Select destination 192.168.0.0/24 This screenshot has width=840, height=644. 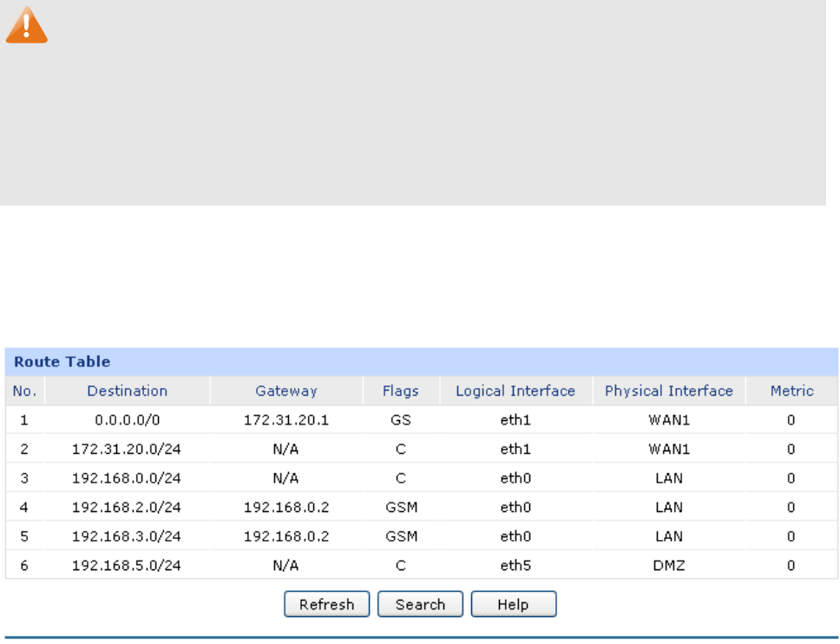tap(127, 478)
